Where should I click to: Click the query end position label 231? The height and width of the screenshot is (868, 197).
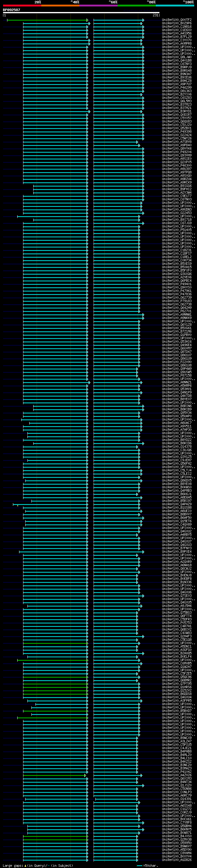coord(155,15)
